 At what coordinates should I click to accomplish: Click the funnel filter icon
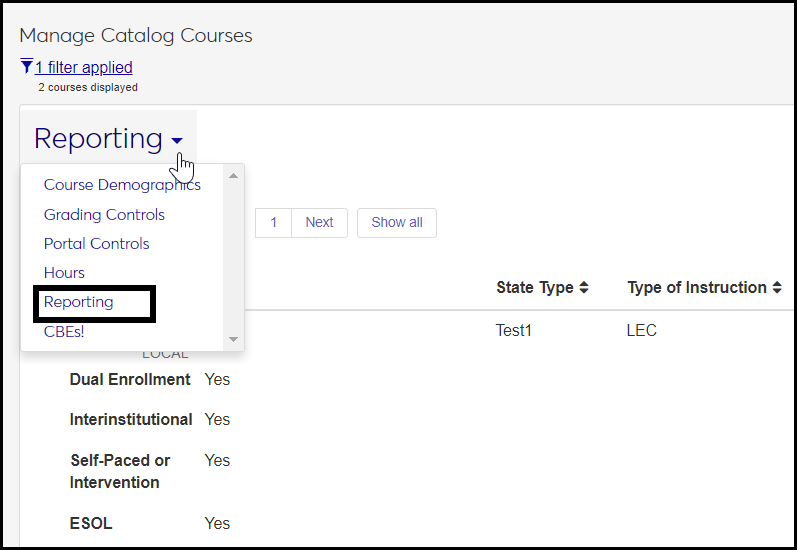coord(26,67)
